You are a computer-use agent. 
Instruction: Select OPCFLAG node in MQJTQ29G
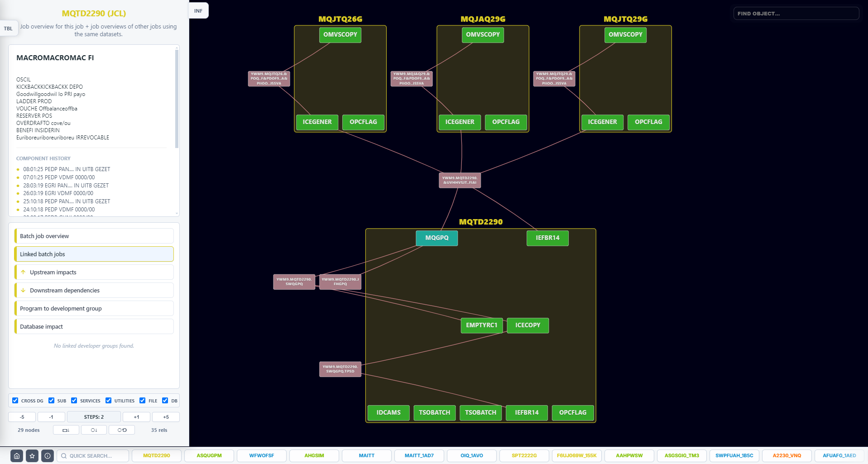tap(648, 122)
